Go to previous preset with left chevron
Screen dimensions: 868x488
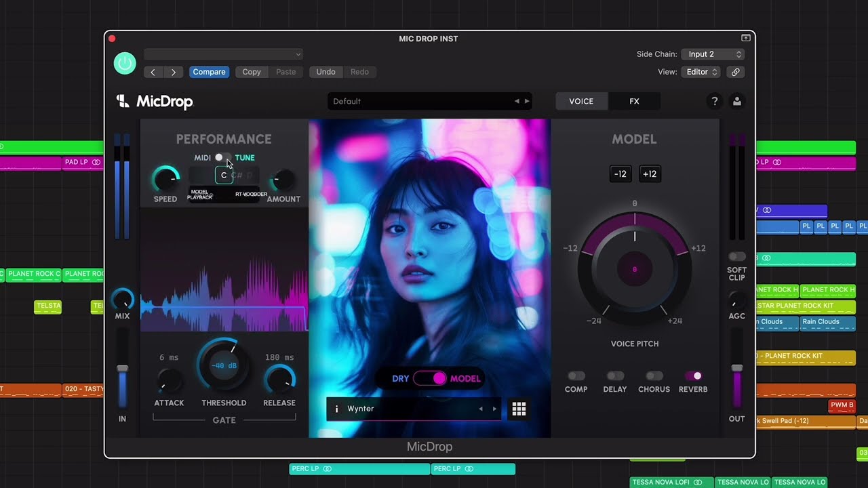coord(153,72)
